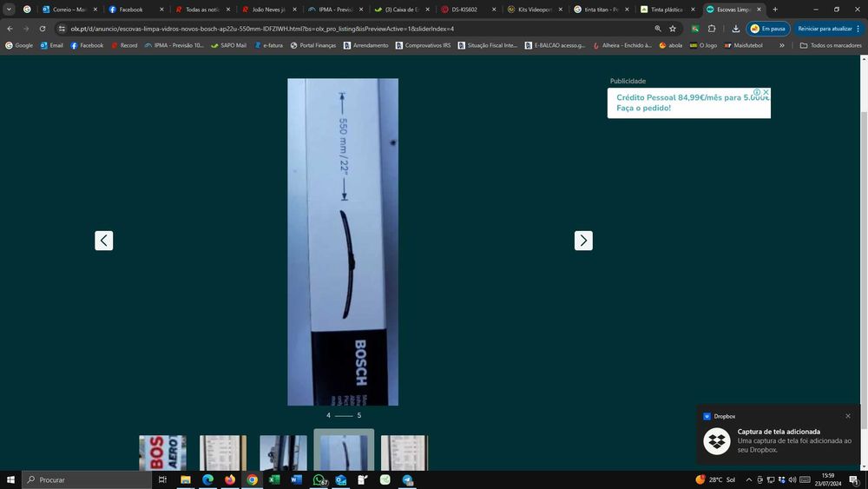Switch to the Facebook tab
This screenshot has height=489, width=868.
[135, 10]
